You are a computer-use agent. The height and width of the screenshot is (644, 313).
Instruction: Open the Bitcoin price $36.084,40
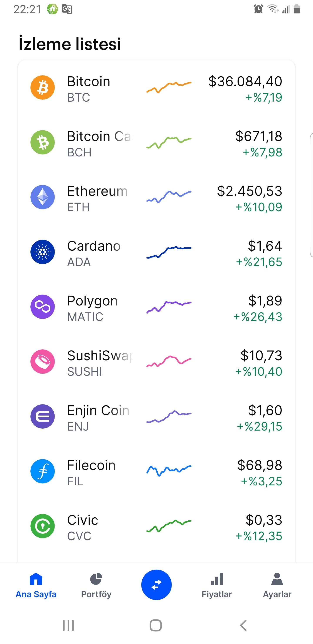[245, 82]
